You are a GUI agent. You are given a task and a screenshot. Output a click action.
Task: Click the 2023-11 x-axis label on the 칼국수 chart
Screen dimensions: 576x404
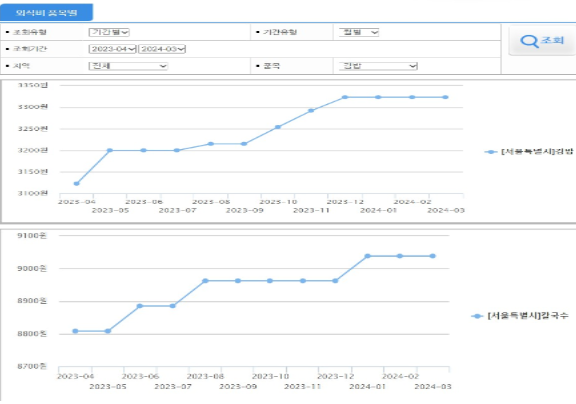pyautogui.click(x=303, y=386)
